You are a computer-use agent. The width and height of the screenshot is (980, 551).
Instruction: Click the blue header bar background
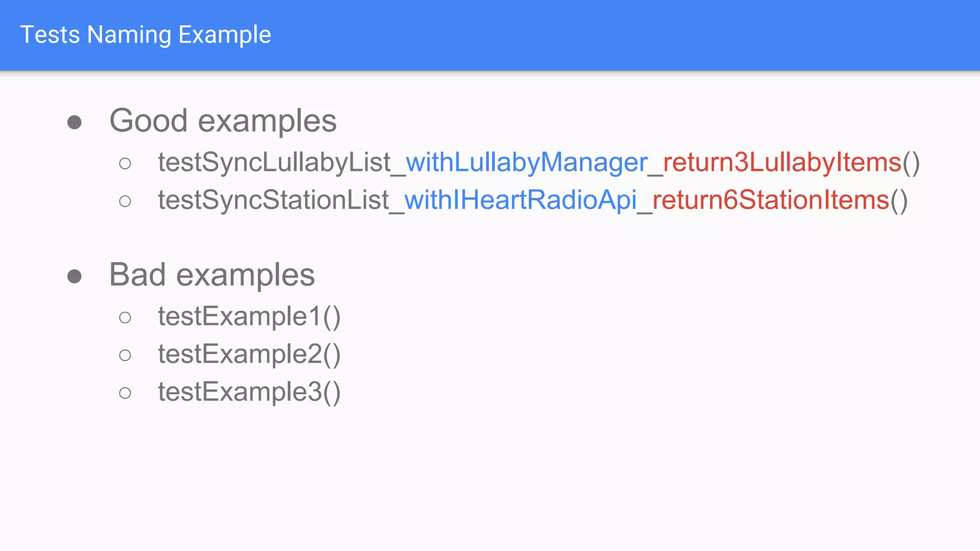tap(622, 35)
